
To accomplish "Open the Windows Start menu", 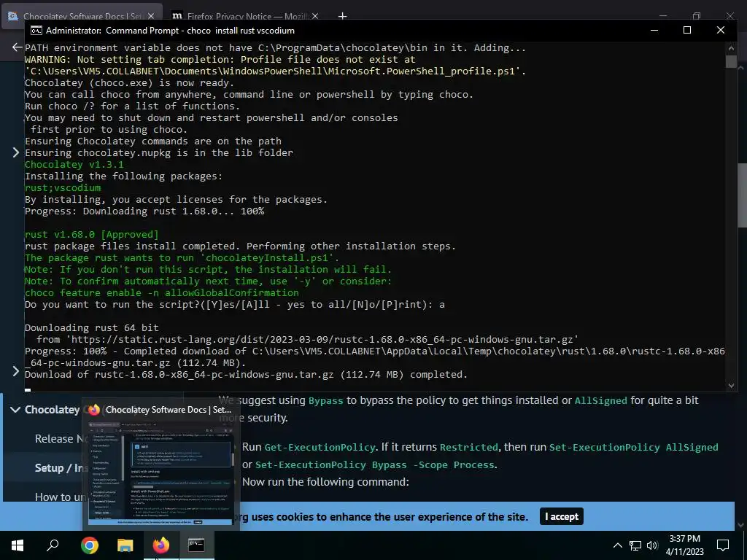I will click(x=18, y=545).
